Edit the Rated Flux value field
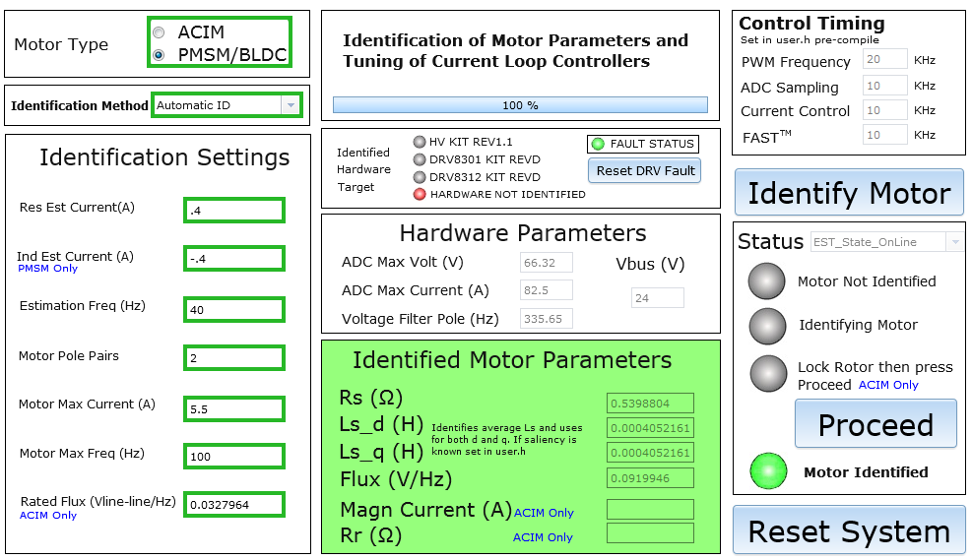This screenshot has height=560, width=972. (x=234, y=505)
